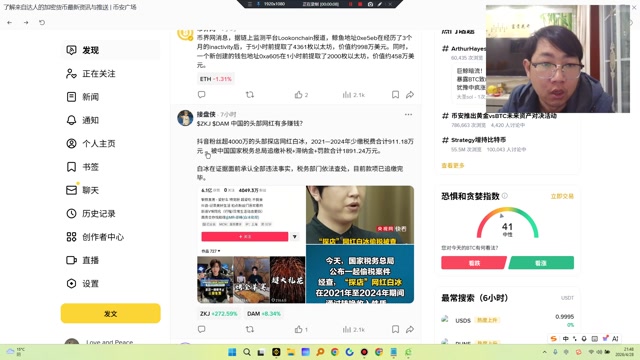
Task: Open the 发现 section in sidebar
Action: [x=110, y=50]
